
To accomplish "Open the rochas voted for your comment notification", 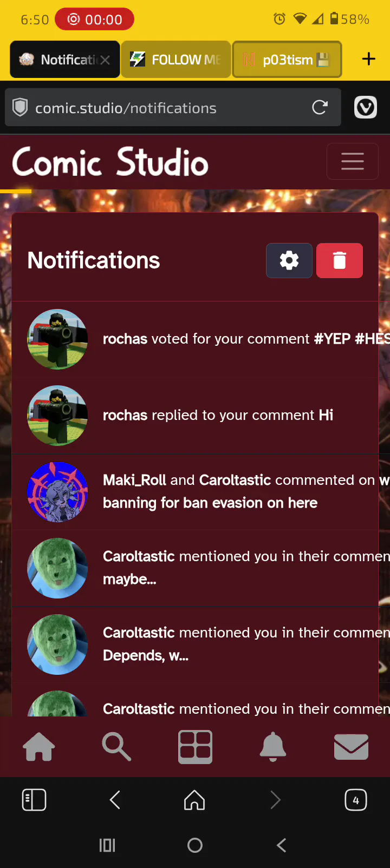I will 195,339.
